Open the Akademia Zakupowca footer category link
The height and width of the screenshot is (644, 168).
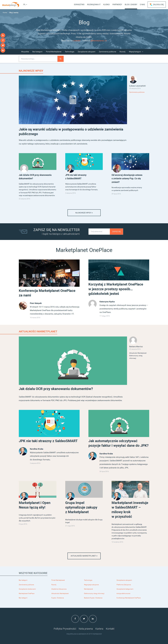59,589
